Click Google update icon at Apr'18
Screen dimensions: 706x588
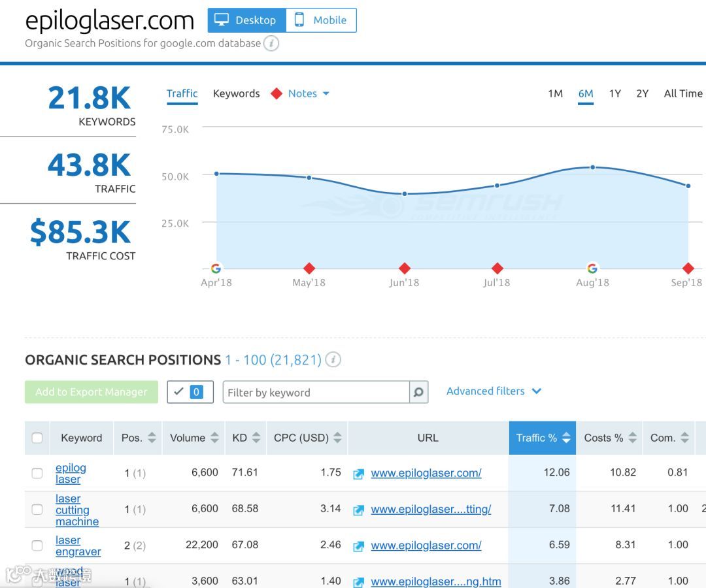(x=216, y=269)
